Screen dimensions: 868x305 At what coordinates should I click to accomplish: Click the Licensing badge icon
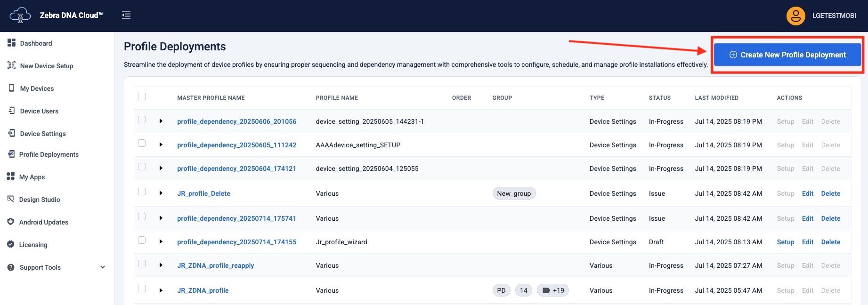point(11,244)
